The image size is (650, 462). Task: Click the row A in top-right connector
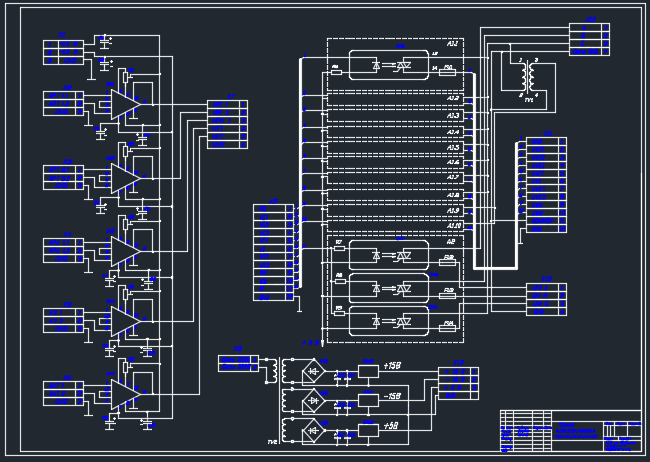point(589,28)
